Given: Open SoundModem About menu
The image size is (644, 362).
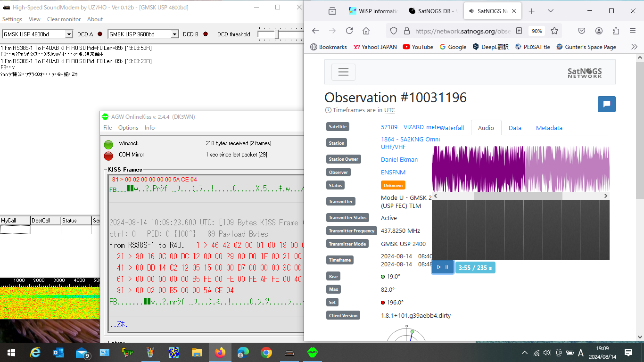Looking at the screenshot, I should click(95, 19).
